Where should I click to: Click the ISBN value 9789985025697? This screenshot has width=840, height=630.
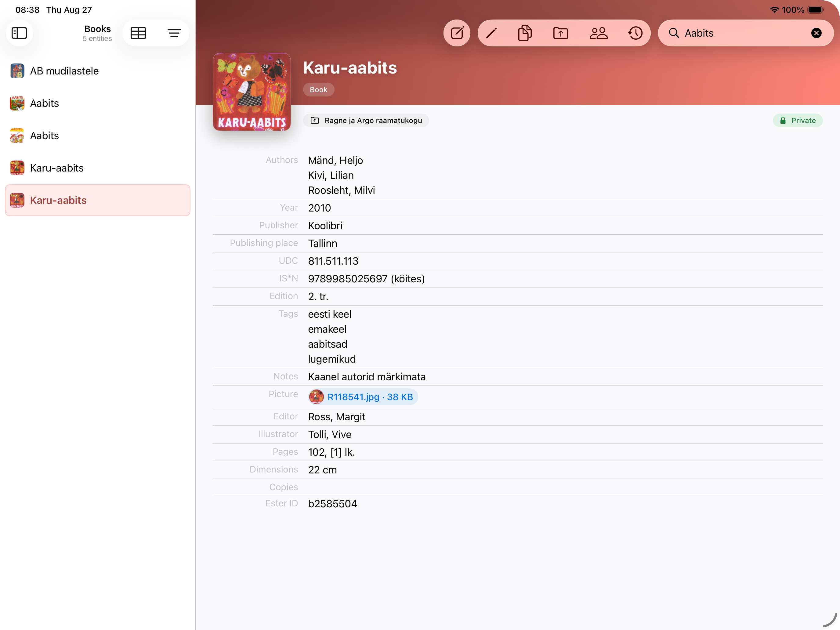366,279
